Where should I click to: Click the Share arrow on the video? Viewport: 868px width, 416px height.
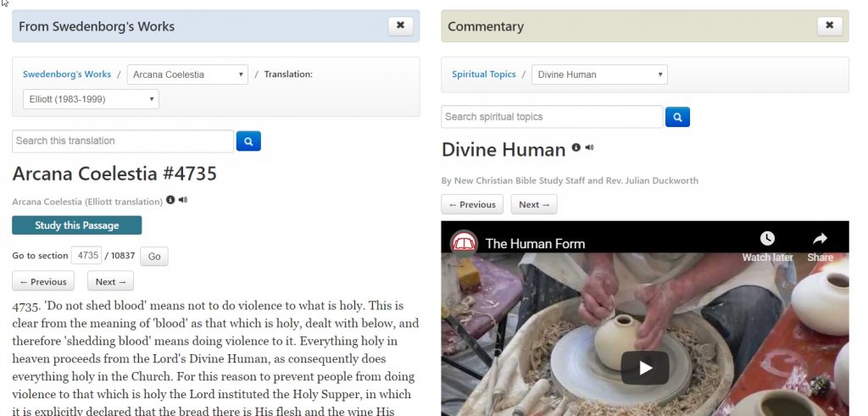coord(820,240)
